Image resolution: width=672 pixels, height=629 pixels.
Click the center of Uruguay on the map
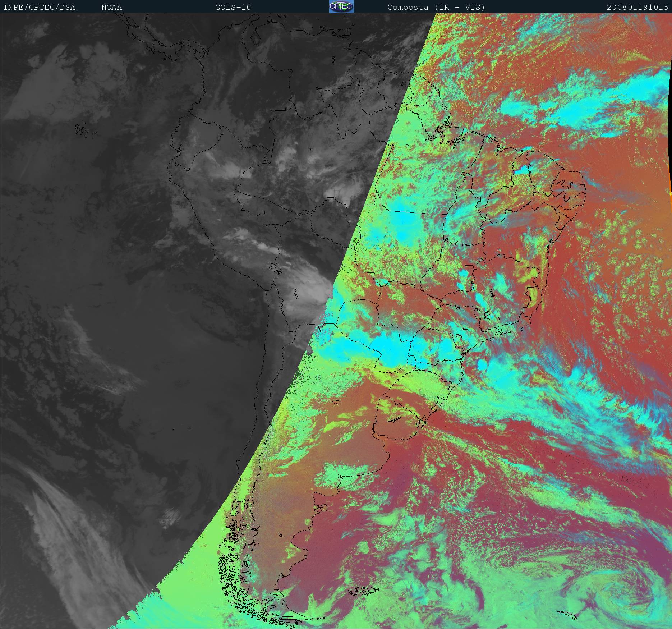[x=399, y=421]
